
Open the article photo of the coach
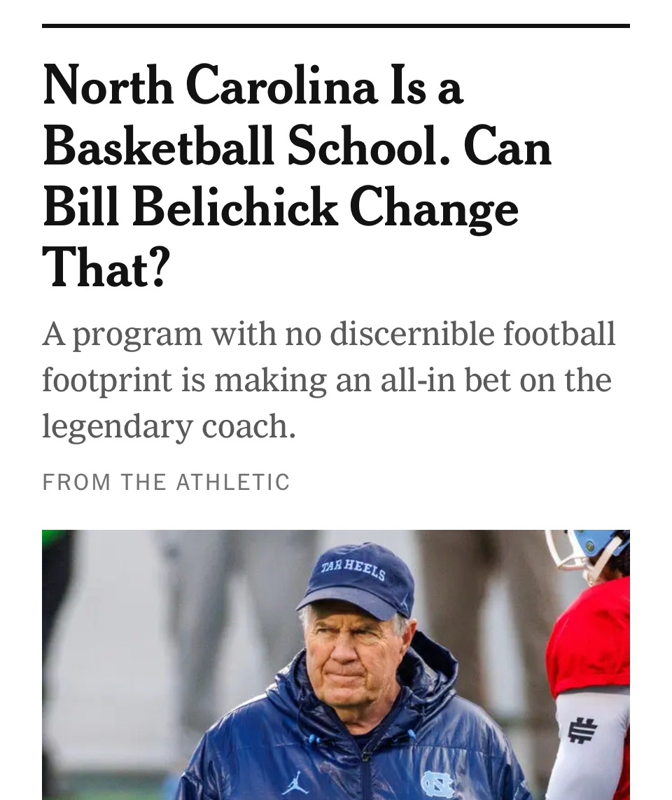click(336, 665)
